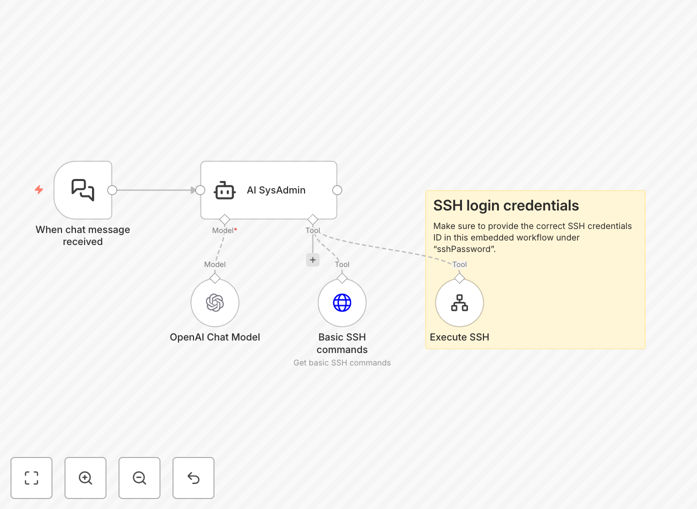Image resolution: width=697 pixels, height=509 pixels.
Task: Click the Execute SSH top diamond connector
Action: pyautogui.click(x=459, y=278)
